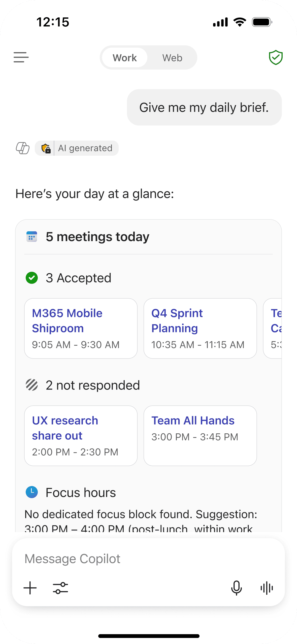Tap the Focus hours clock icon
The image size is (297, 644).
32,492
